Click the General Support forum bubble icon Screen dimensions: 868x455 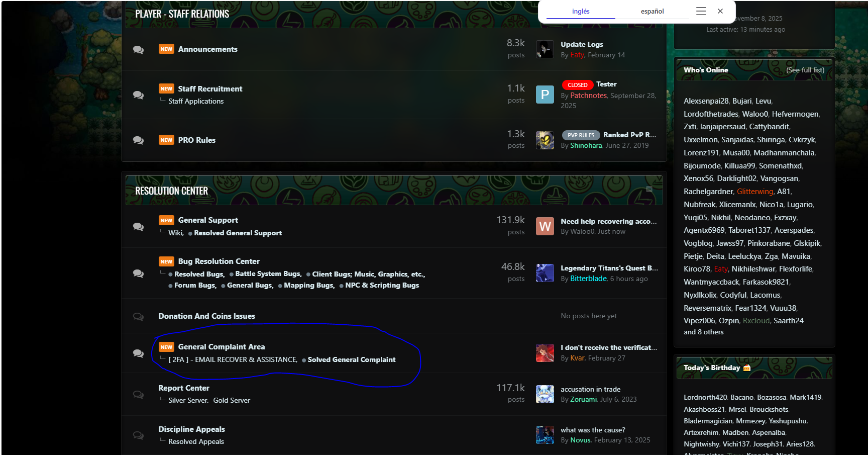point(138,226)
